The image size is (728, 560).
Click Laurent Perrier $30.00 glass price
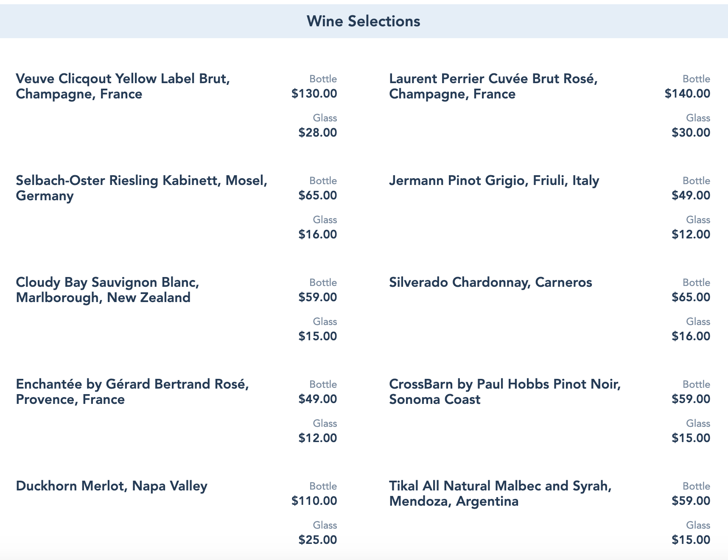point(691,133)
